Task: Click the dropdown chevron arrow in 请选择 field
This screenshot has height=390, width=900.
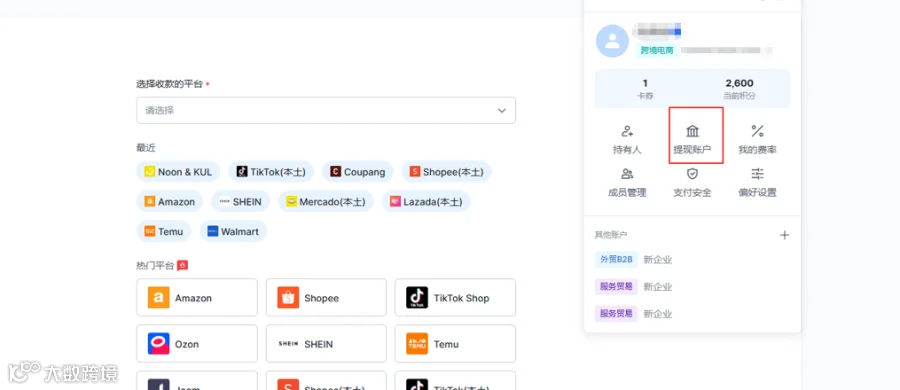Action: click(502, 111)
